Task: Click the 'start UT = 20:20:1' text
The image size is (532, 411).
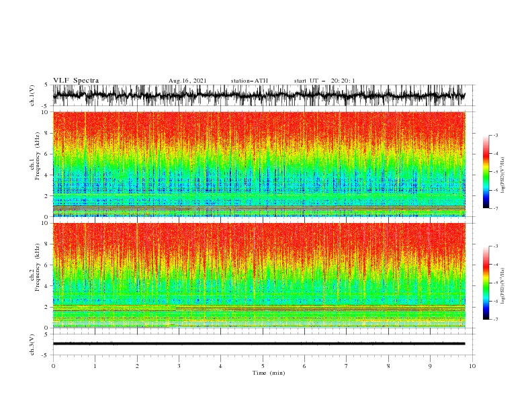Action: pyautogui.click(x=324, y=81)
